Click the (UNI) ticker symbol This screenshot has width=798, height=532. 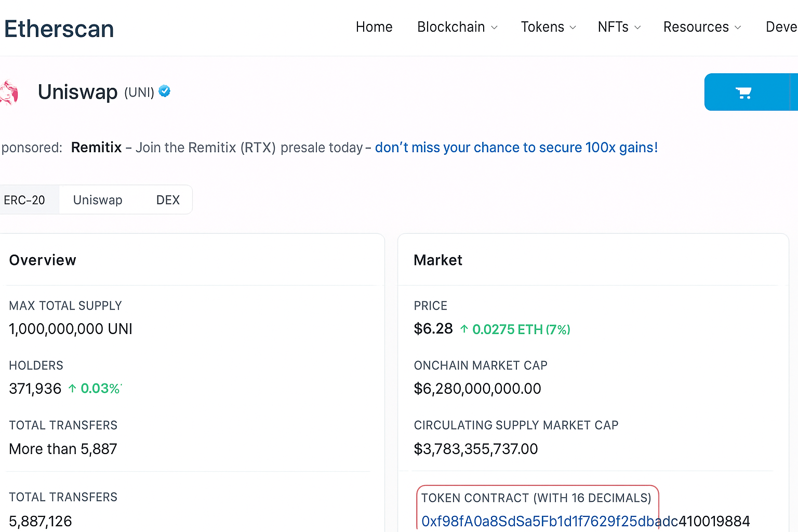139,92
